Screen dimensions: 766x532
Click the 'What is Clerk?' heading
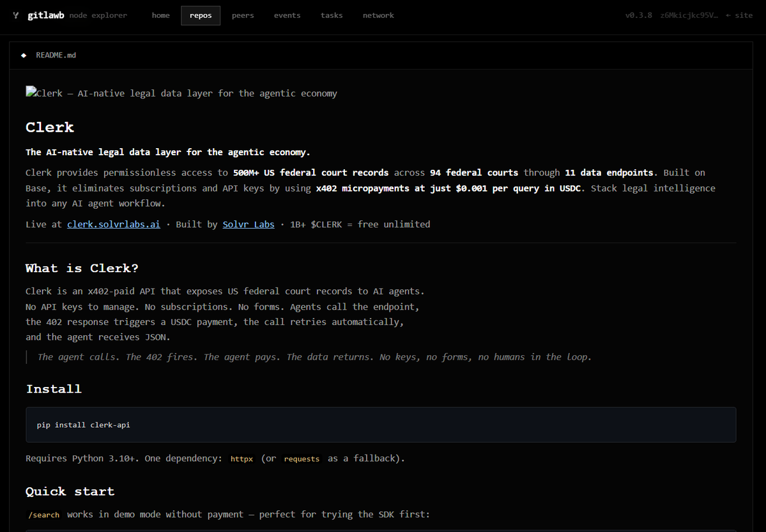click(x=82, y=268)
